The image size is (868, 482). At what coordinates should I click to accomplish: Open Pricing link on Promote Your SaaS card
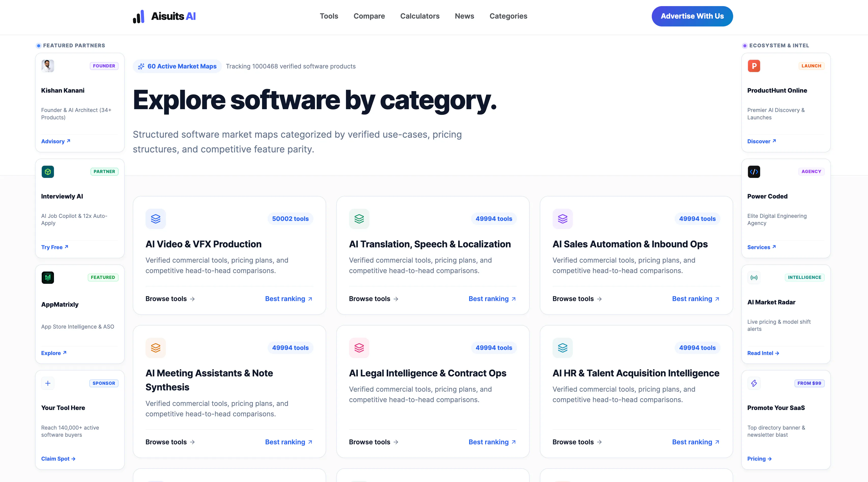760,459
